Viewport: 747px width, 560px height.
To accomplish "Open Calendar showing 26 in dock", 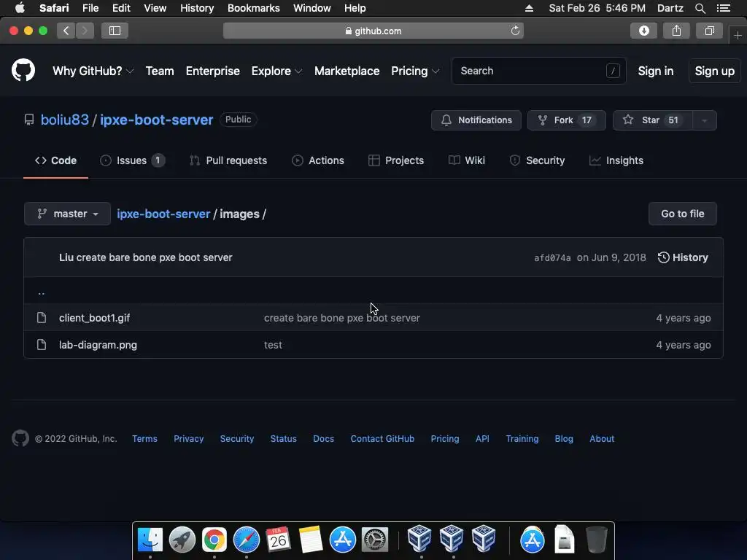I will pyautogui.click(x=278, y=540).
